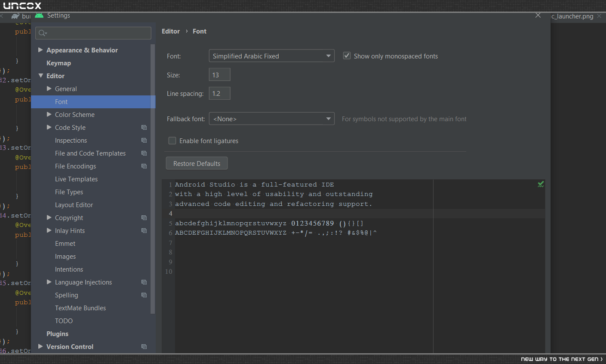Open the Intentions settings page
The width and height of the screenshot is (606, 364).
(x=69, y=269)
